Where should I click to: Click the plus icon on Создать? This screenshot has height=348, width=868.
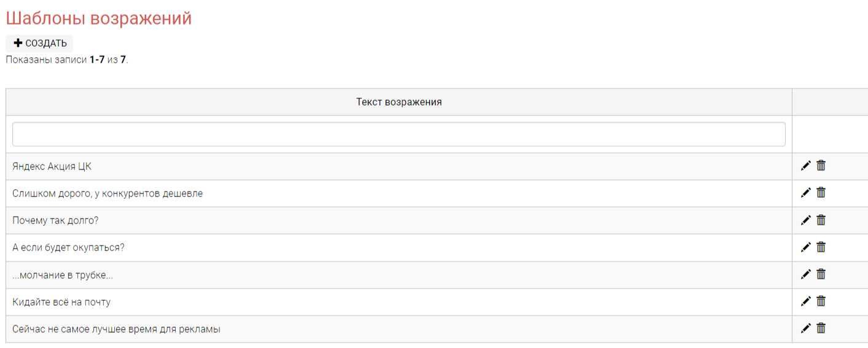point(18,43)
